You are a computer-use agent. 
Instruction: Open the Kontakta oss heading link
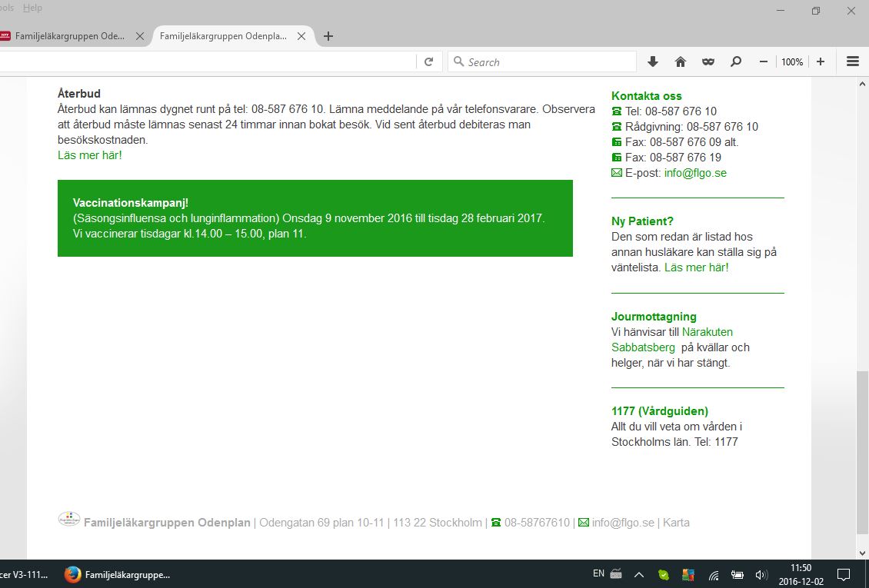pos(646,96)
